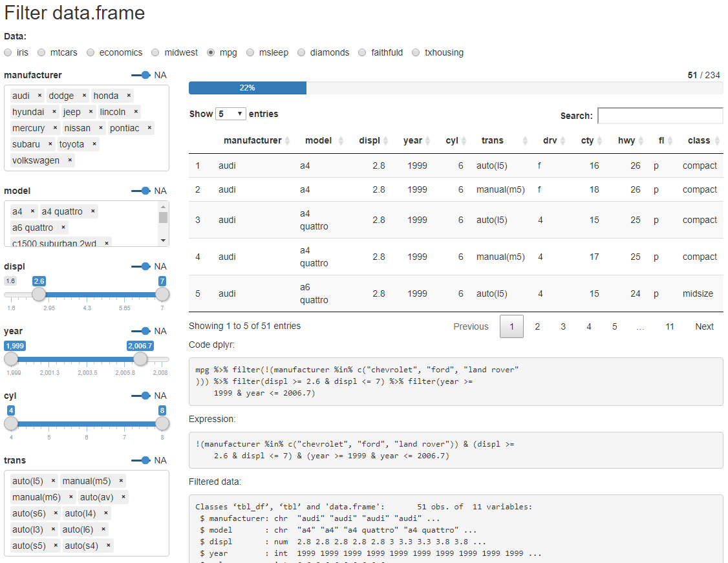Viewport: 728px width, 563px height.
Task: Click the Previous pagination button
Action: click(471, 326)
